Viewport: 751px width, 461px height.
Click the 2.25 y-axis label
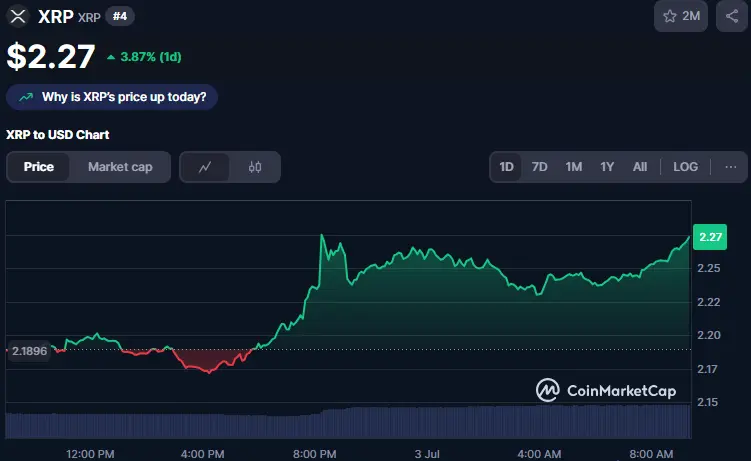pyautogui.click(x=709, y=268)
